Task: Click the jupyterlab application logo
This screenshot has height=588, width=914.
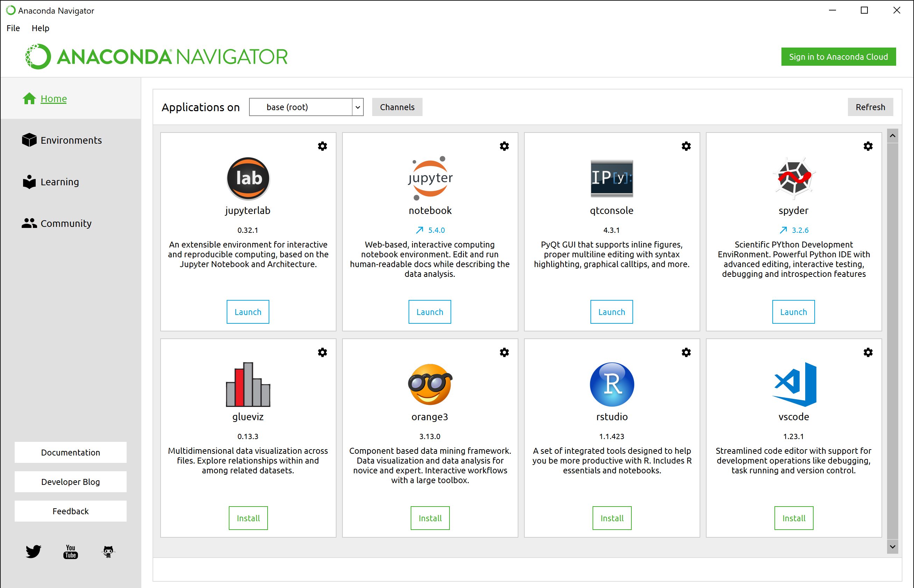Action: pos(248,178)
